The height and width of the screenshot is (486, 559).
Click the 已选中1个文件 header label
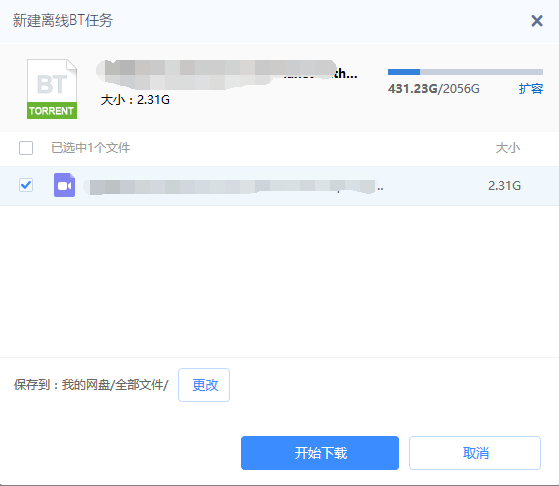point(91,148)
